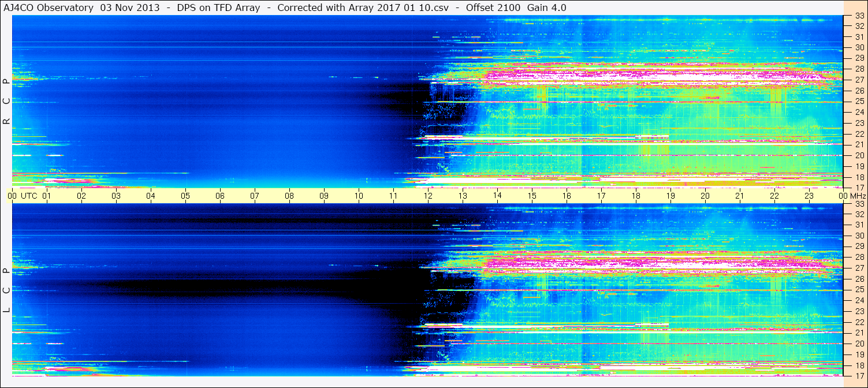Click the 'L C P' lower panel label
This screenshot has width=868, height=388.
click(6, 290)
